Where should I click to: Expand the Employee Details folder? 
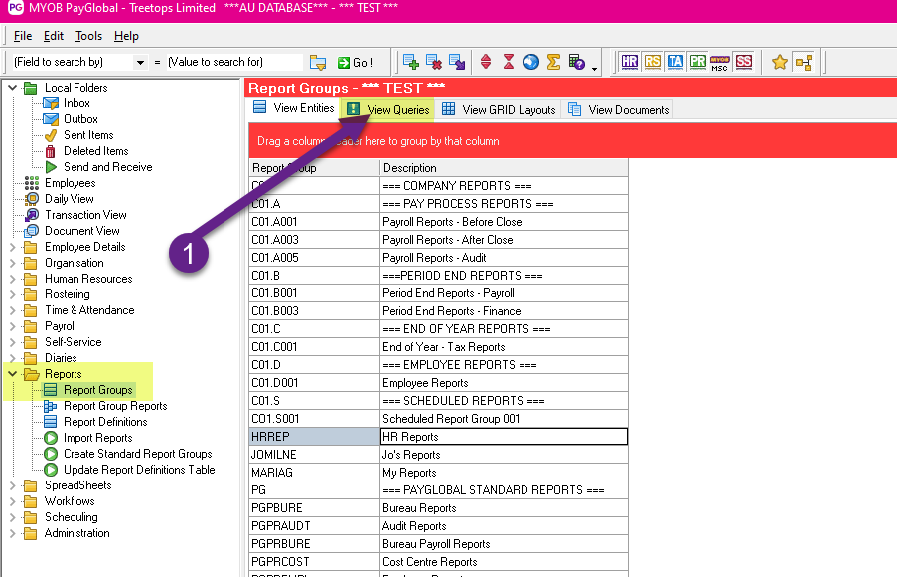[13, 247]
